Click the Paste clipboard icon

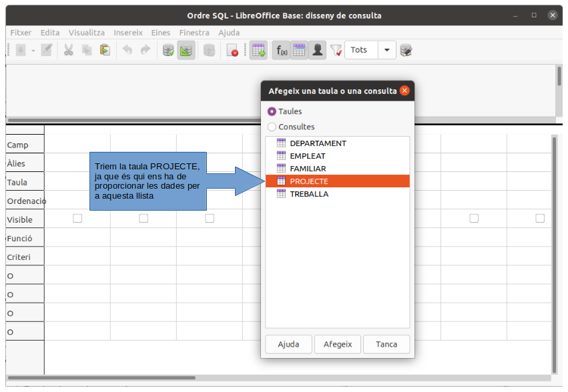tap(105, 50)
